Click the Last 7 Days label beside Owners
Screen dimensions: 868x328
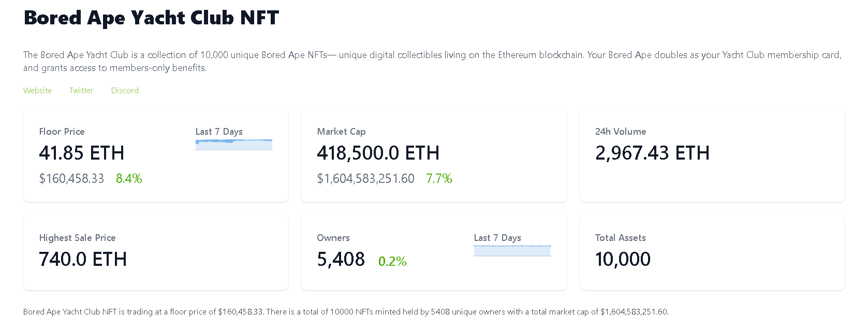pyautogui.click(x=497, y=238)
